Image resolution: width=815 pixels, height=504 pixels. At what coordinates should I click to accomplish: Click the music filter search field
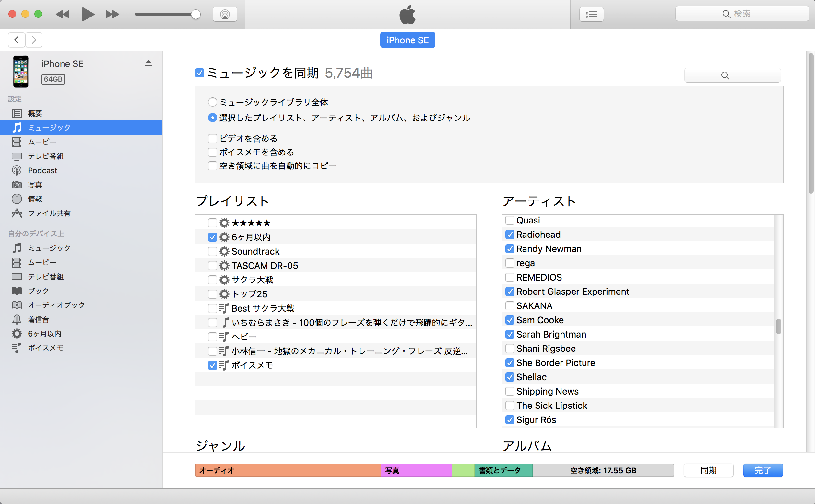click(x=732, y=75)
